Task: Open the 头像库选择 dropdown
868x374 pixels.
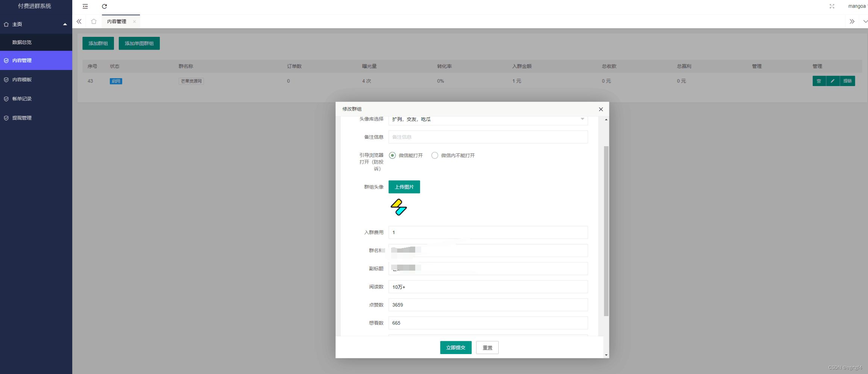Action: pos(488,120)
